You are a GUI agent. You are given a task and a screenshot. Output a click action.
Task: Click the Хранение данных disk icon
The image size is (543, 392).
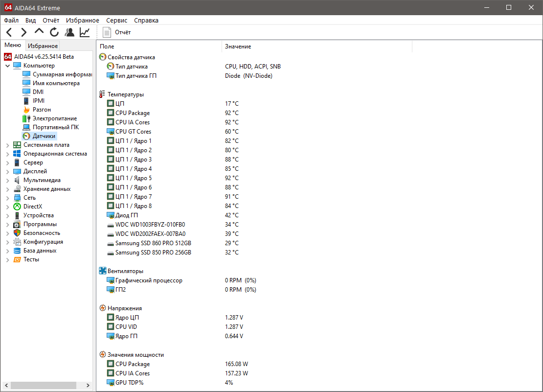tap(17, 189)
